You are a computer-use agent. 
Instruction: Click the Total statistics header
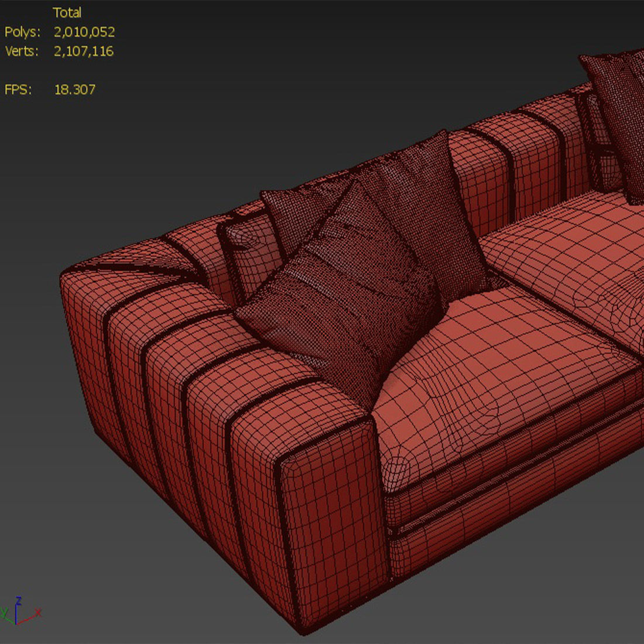pyautogui.click(x=67, y=13)
